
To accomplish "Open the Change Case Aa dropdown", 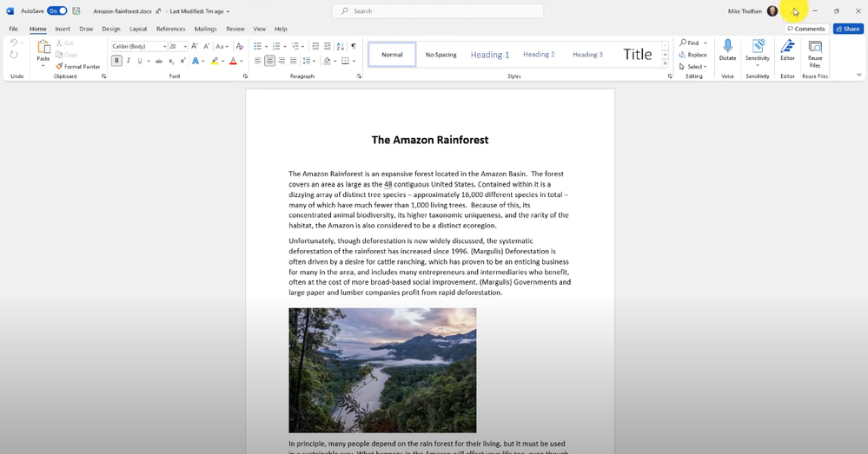I will (222, 47).
